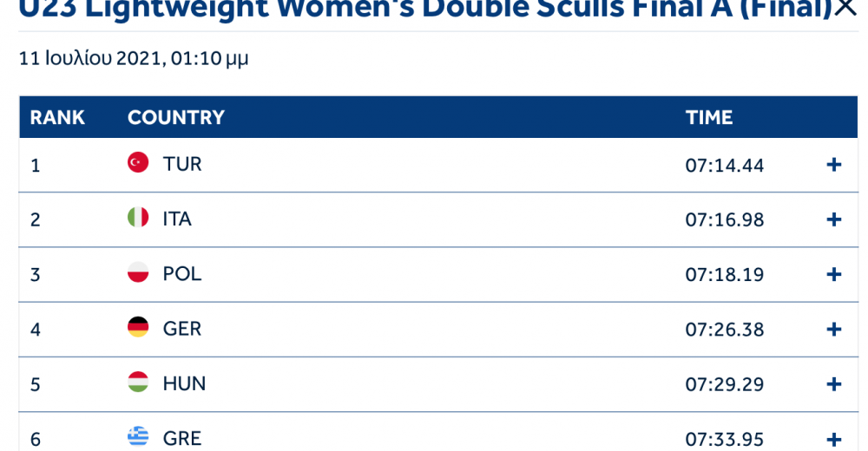Click the RANK column header
868x451 pixels.
point(57,118)
